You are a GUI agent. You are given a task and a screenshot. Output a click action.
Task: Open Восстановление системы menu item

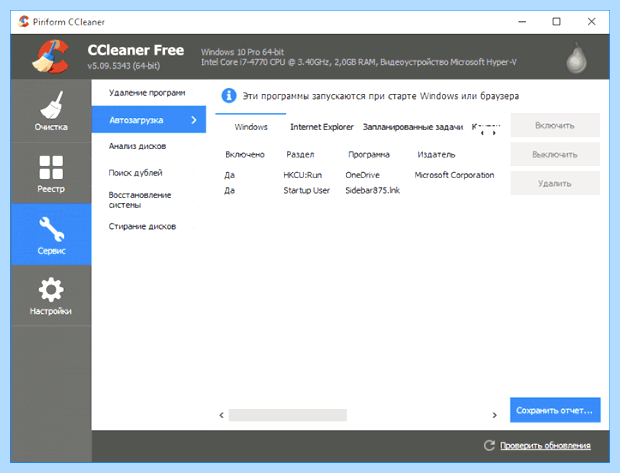tap(149, 200)
